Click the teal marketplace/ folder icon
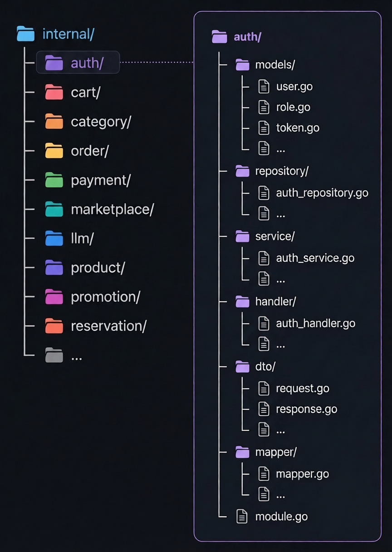The image size is (392, 552). (x=54, y=209)
